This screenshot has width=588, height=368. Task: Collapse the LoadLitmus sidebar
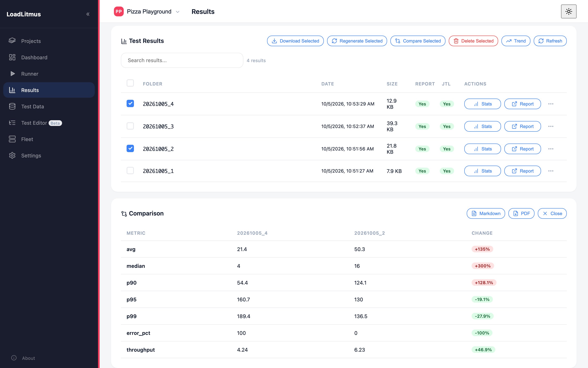[88, 14]
